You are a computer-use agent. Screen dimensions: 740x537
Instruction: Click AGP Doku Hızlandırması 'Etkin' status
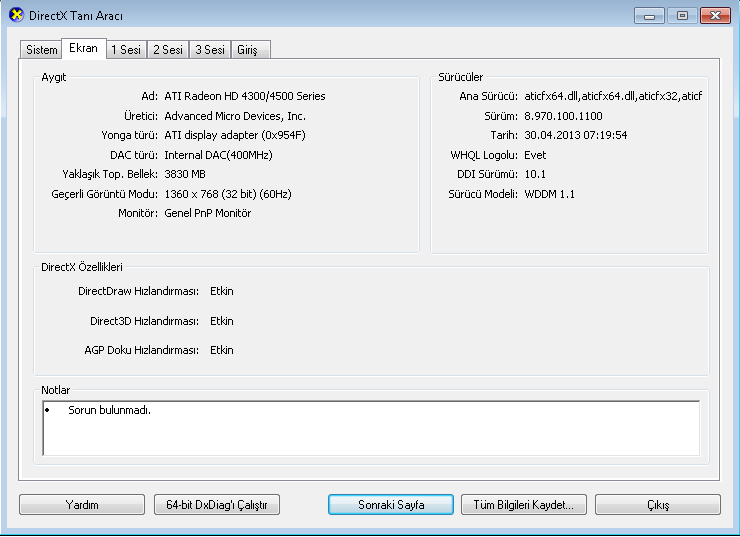coord(221,350)
